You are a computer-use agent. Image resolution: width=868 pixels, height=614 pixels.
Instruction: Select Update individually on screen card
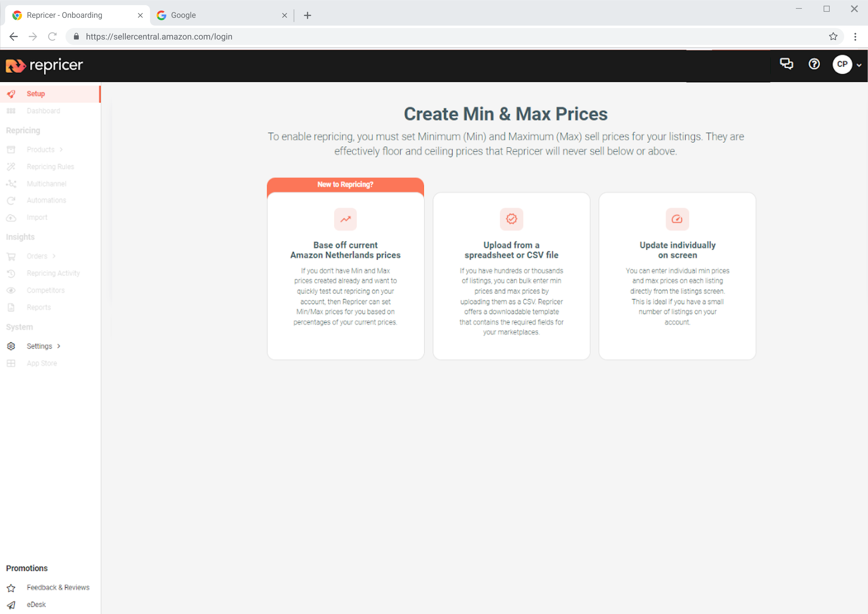pyautogui.click(x=677, y=276)
